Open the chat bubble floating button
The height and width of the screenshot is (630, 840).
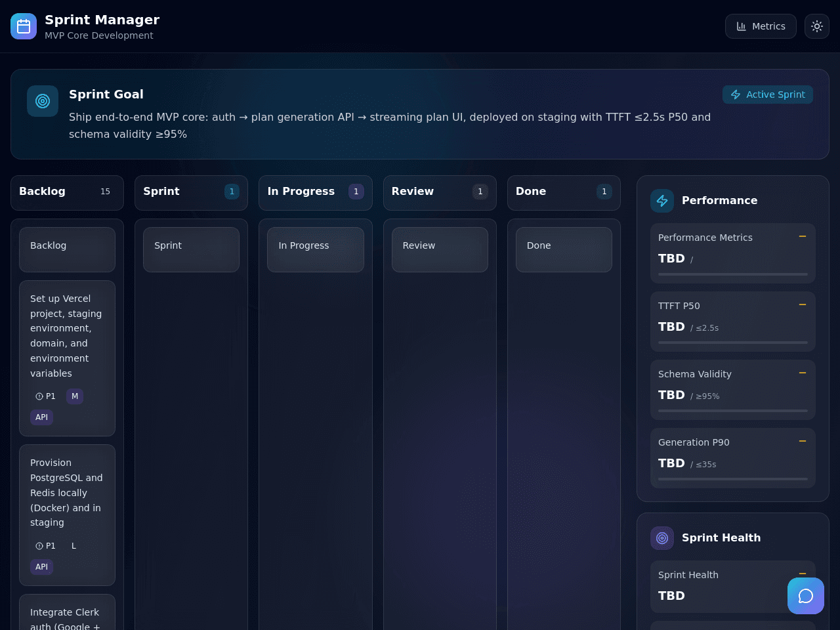point(806,596)
